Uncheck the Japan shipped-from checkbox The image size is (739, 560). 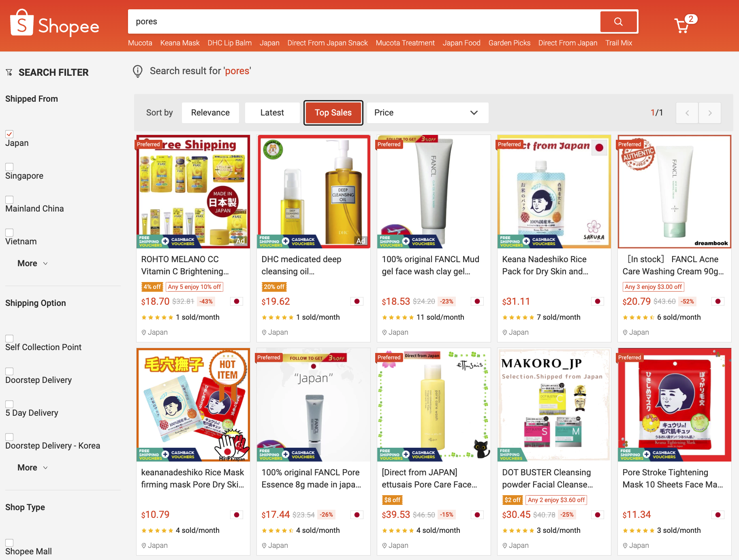[9, 134]
